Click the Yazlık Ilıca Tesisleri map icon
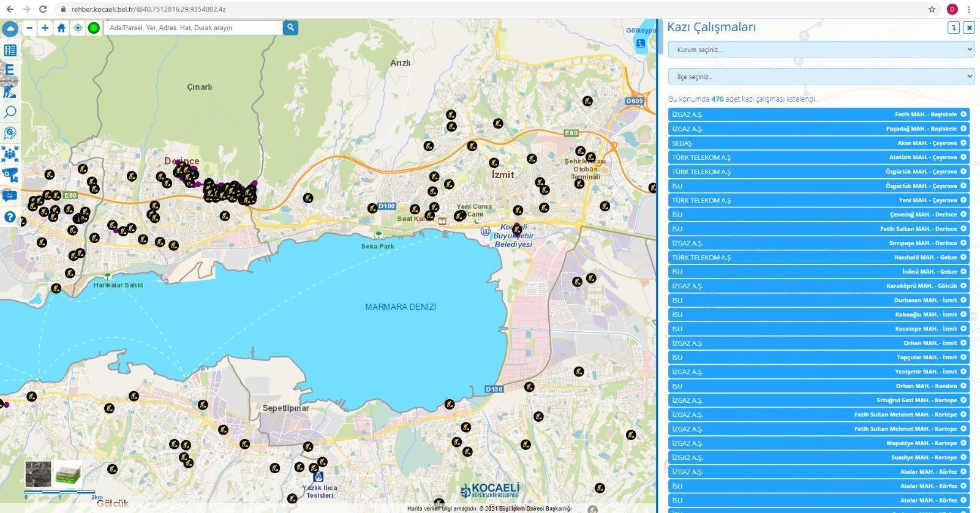The width and height of the screenshot is (980, 513). point(318,476)
